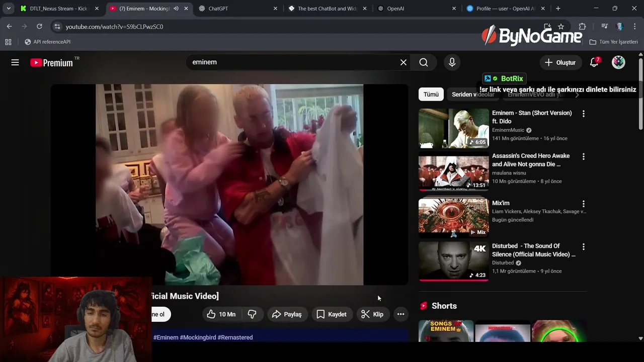The width and height of the screenshot is (644, 362).
Task: Show next filter chips arrow
Action: click(577, 95)
